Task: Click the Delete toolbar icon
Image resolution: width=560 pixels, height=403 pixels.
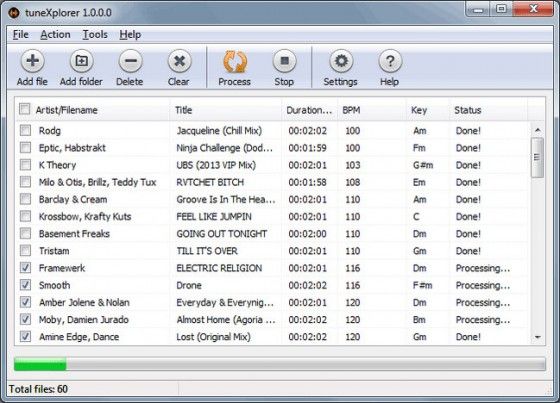Action: [130, 61]
